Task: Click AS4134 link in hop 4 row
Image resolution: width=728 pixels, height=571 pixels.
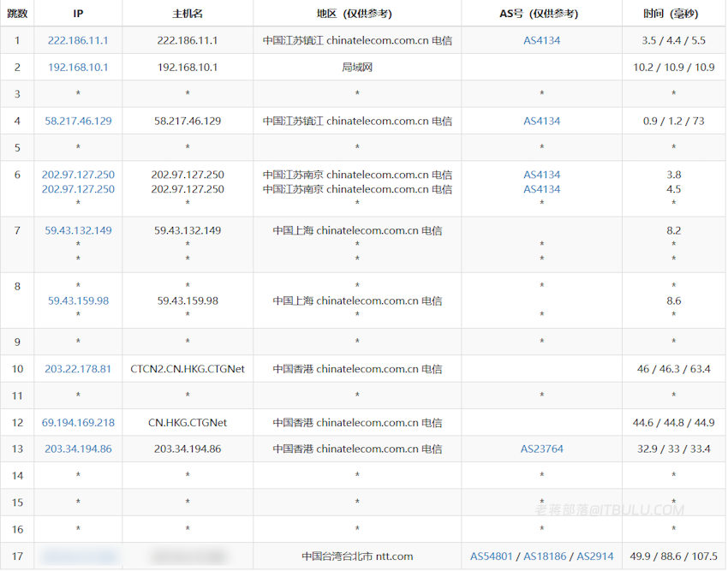Action: [x=542, y=122]
